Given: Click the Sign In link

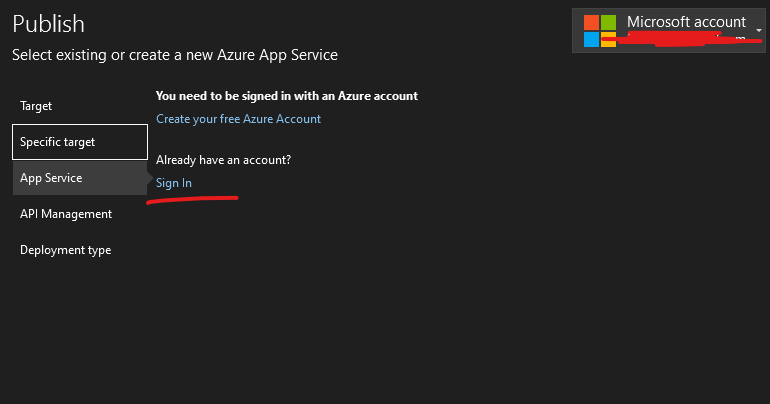Looking at the screenshot, I should (174, 183).
